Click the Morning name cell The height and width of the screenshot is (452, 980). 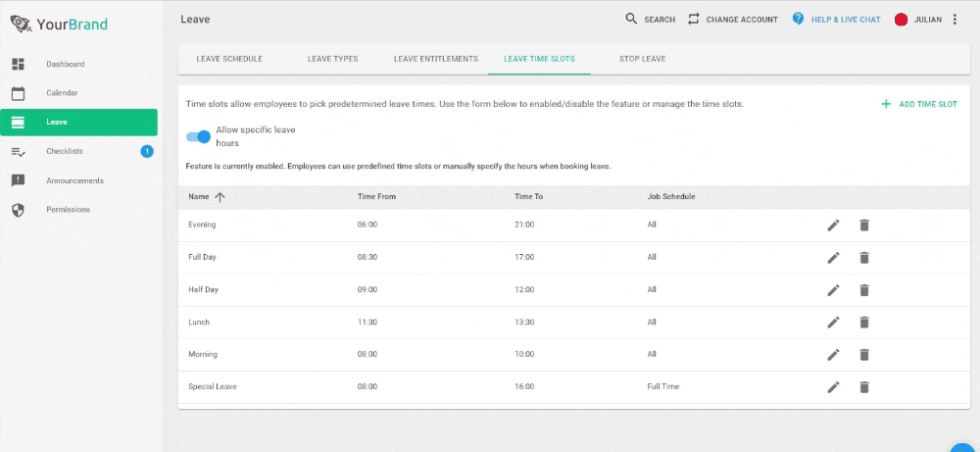pyautogui.click(x=203, y=355)
